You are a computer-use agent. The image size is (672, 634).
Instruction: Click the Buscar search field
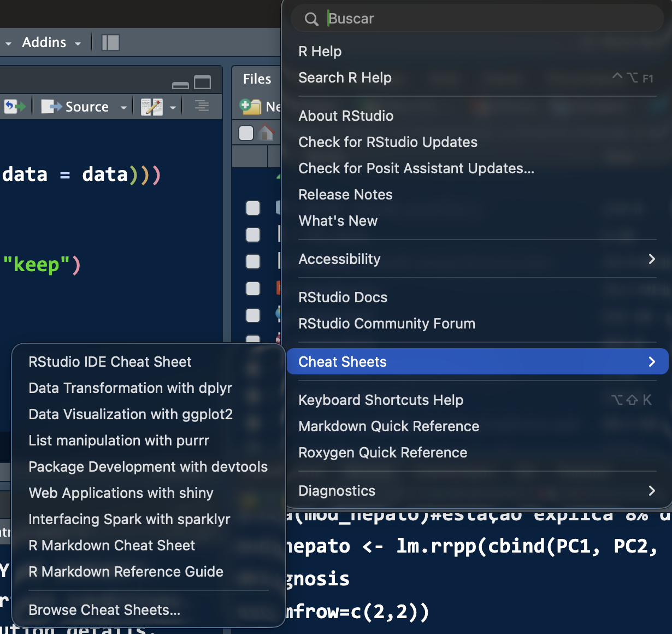[x=477, y=19]
